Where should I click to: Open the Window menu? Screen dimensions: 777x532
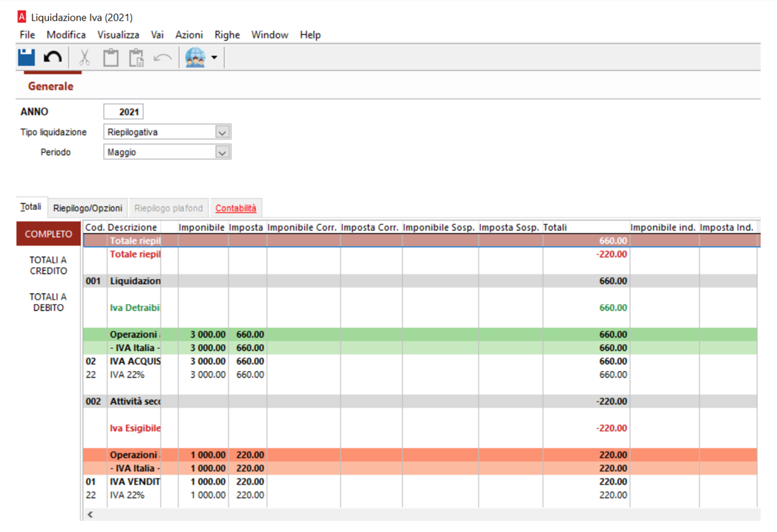tap(269, 35)
